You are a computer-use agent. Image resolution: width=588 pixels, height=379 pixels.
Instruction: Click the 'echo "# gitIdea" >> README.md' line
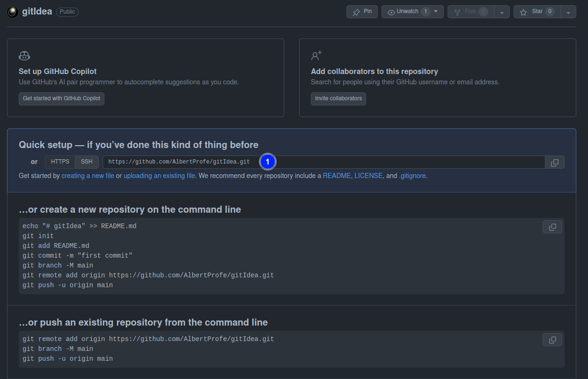(x=80, y=226)
